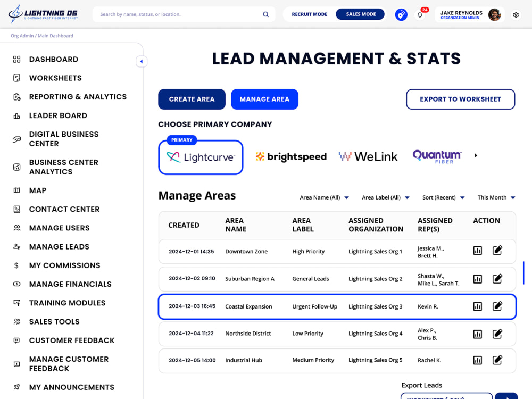Select brightspeed as primary company
The width and height of the screenshot is (532, 399).
(291, 156)
